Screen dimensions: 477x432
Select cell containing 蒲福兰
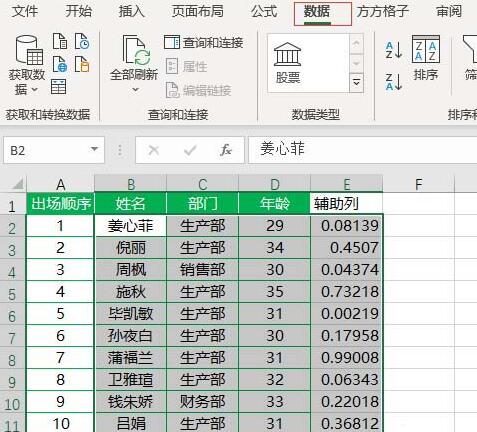click(x=131, y=358)
